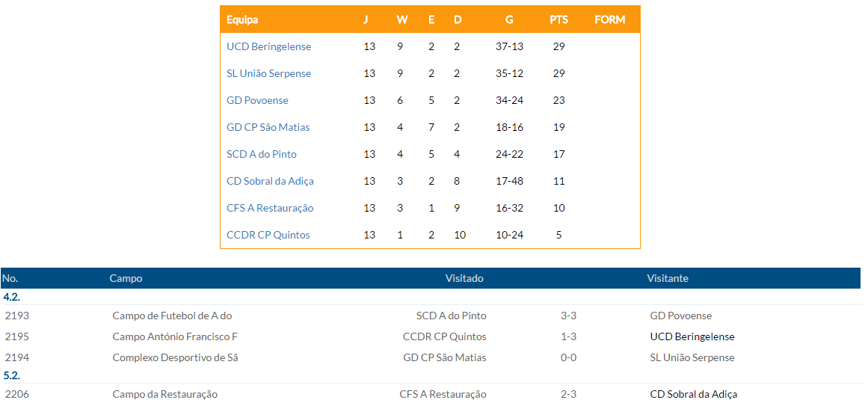
Task: Click the Visitante column header
Action: [668, 278]
